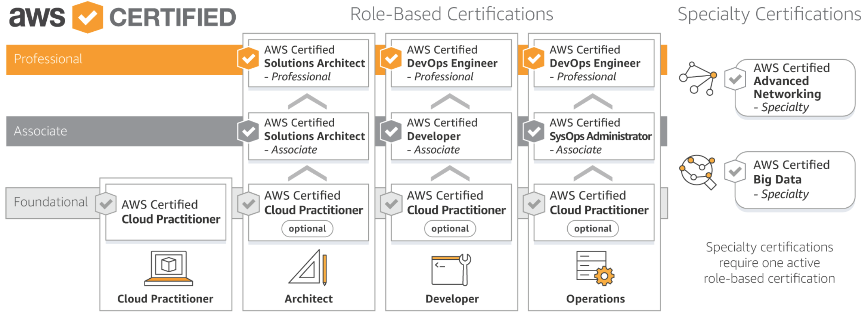Open Operations column DevOps Engineer Professional card

[594, 63]
